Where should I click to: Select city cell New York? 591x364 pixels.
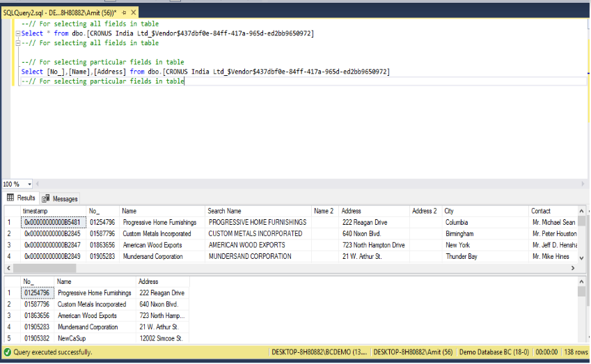point(484,245)
